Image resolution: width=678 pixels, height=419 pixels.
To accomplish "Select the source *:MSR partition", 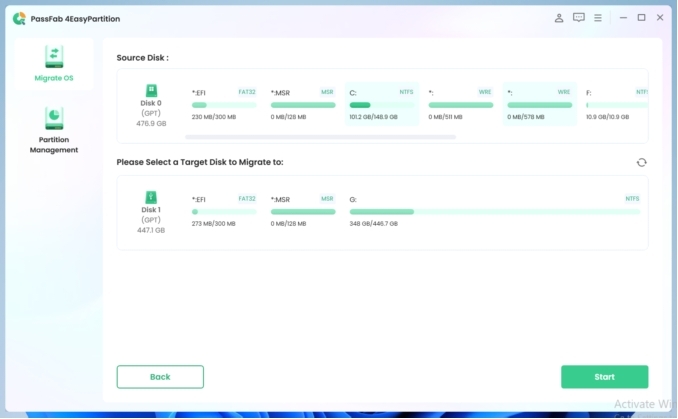I will (x=302, y=104).
